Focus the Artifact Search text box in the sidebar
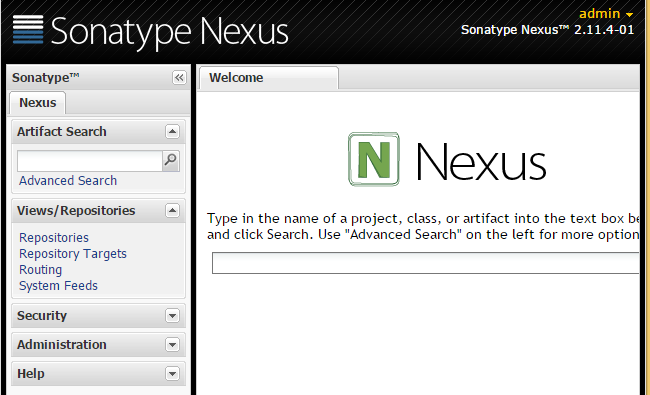Viewport: 650px width, 395px height. coord(90,161)
